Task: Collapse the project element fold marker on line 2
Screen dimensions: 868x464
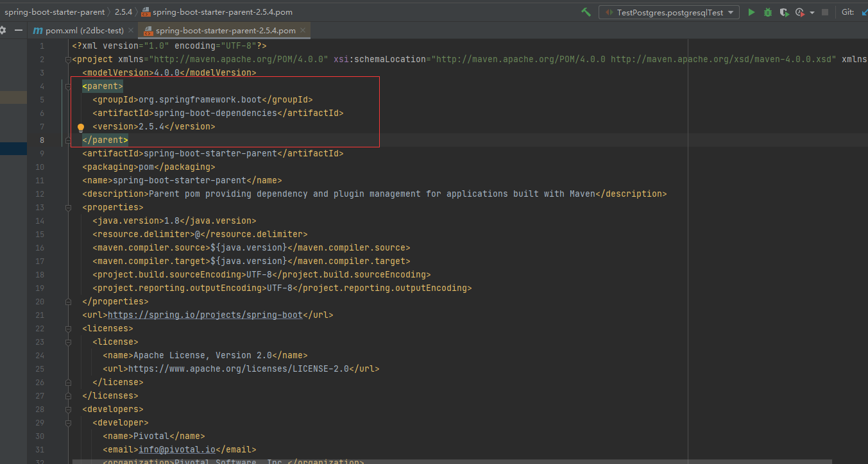Action: [x=68, y=60]
